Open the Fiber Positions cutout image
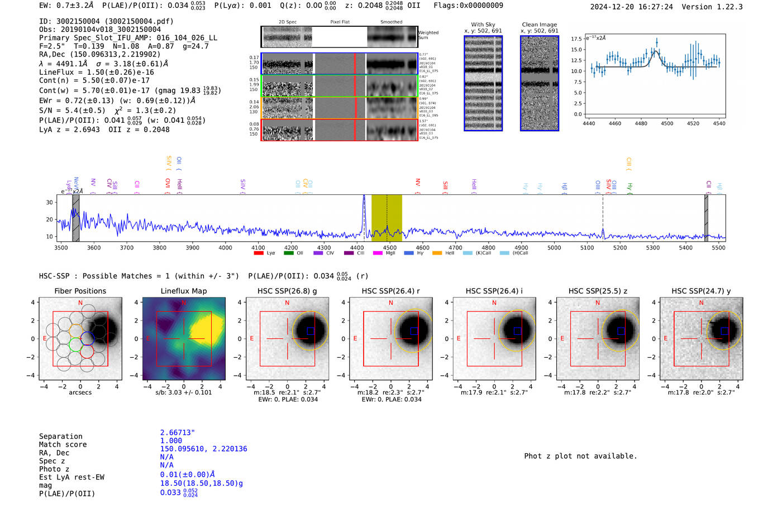The image size is (782, 532). point(80,338)
